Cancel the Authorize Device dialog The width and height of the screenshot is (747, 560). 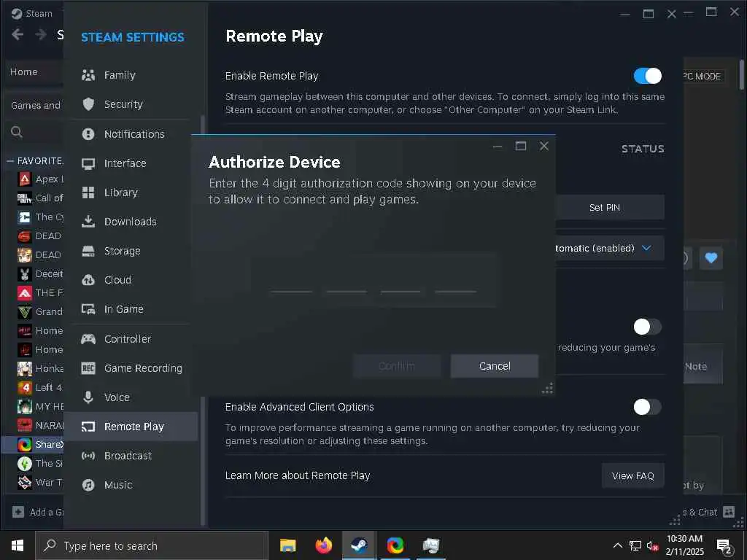(495, 366)
